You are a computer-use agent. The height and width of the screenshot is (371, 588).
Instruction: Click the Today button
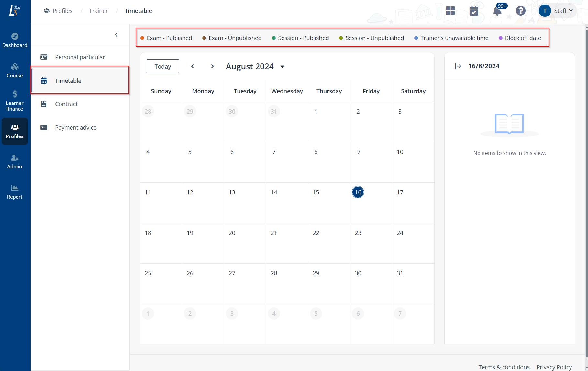tap(162, 66)
